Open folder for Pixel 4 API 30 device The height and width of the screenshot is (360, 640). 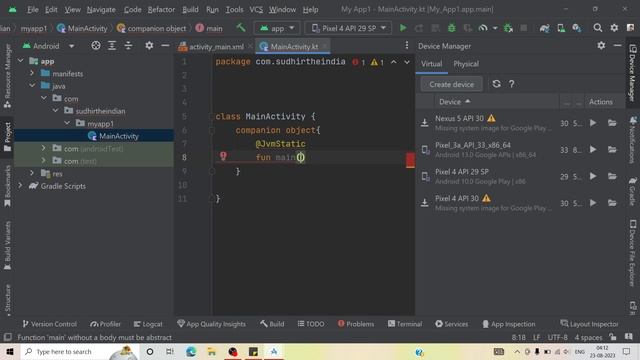coord(612,203)
